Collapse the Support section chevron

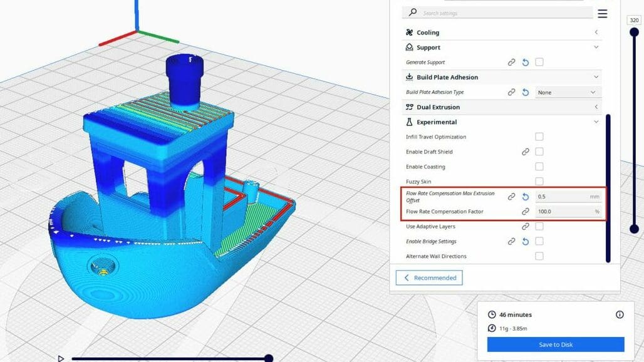pos(596,47)
